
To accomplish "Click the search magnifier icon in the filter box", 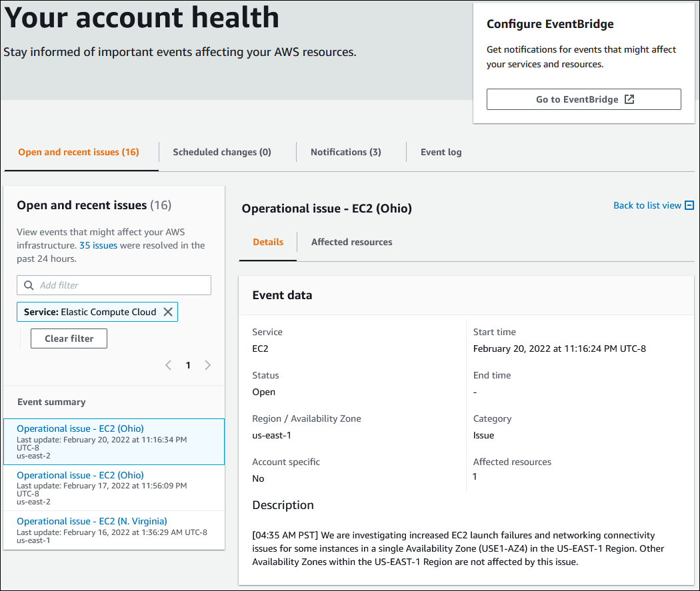I will click(x=28, y=285).
